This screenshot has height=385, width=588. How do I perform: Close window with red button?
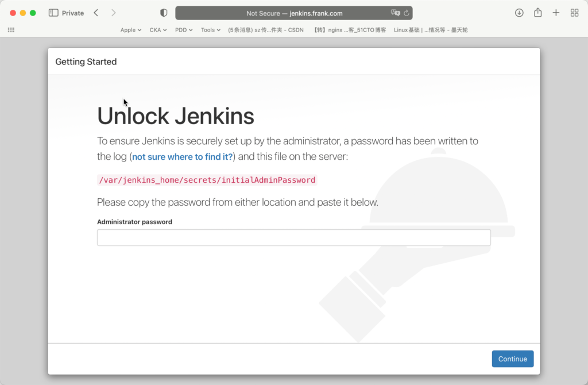click(13, 13)
